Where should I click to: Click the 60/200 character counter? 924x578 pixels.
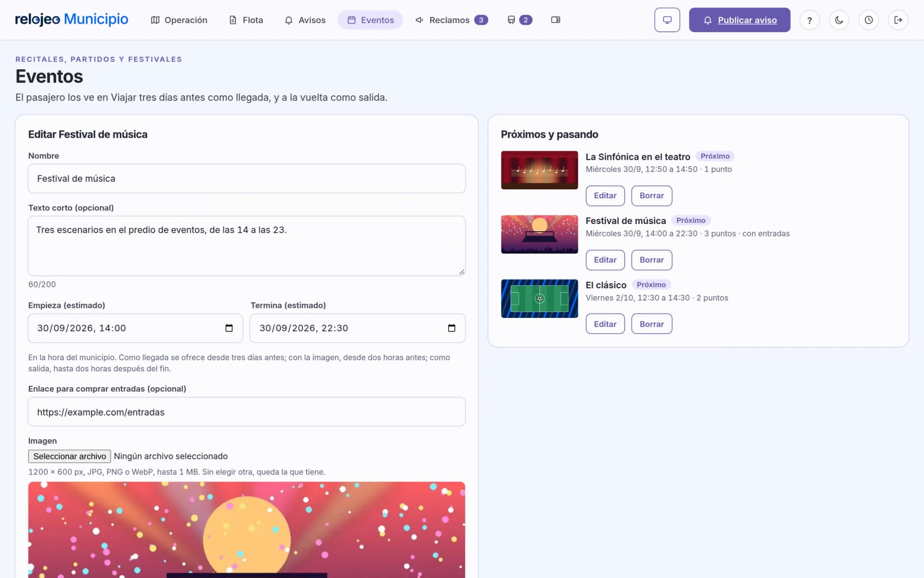(x=42, y=284)
